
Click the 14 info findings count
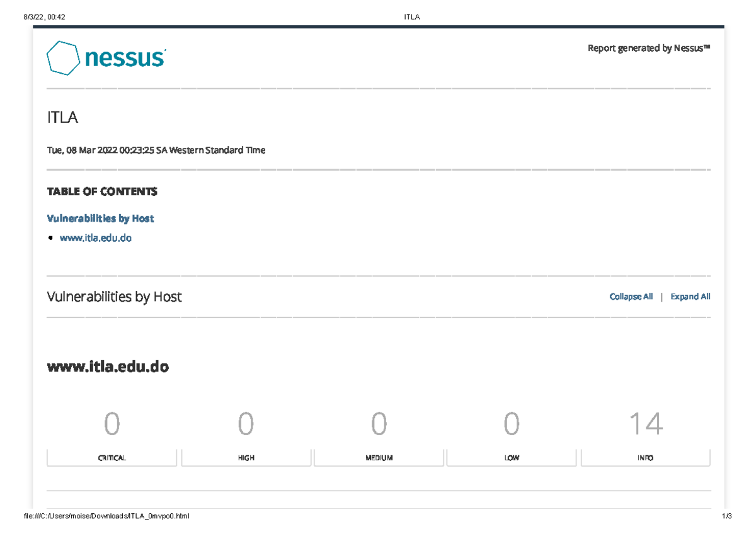pyautogui.click(x=645, y=424)
